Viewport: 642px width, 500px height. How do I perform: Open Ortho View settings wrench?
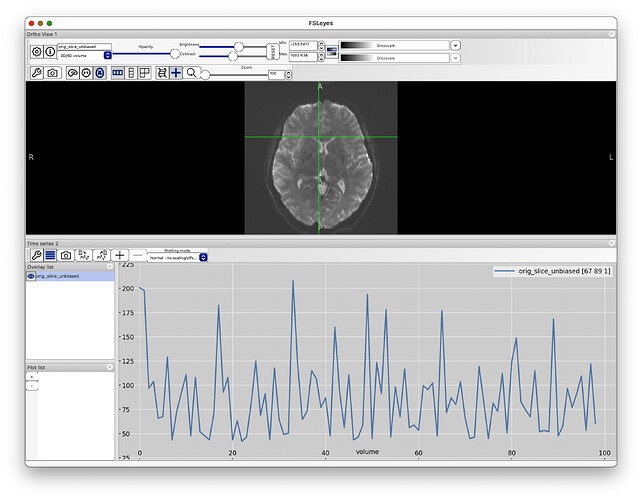tap(36, 73)
